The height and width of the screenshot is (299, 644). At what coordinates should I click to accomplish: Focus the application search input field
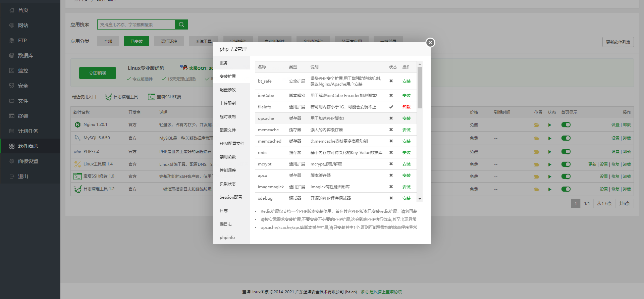point(136,24)
